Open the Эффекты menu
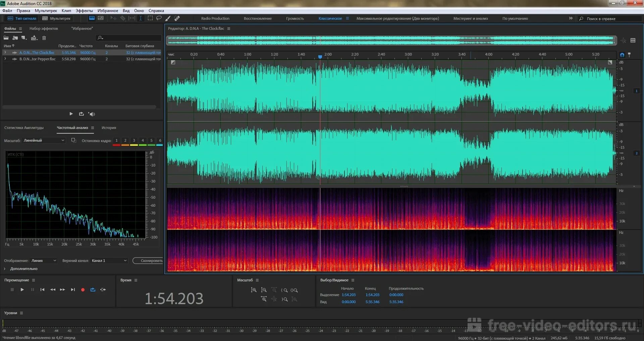The image size is (644, 341). [84, 11]
